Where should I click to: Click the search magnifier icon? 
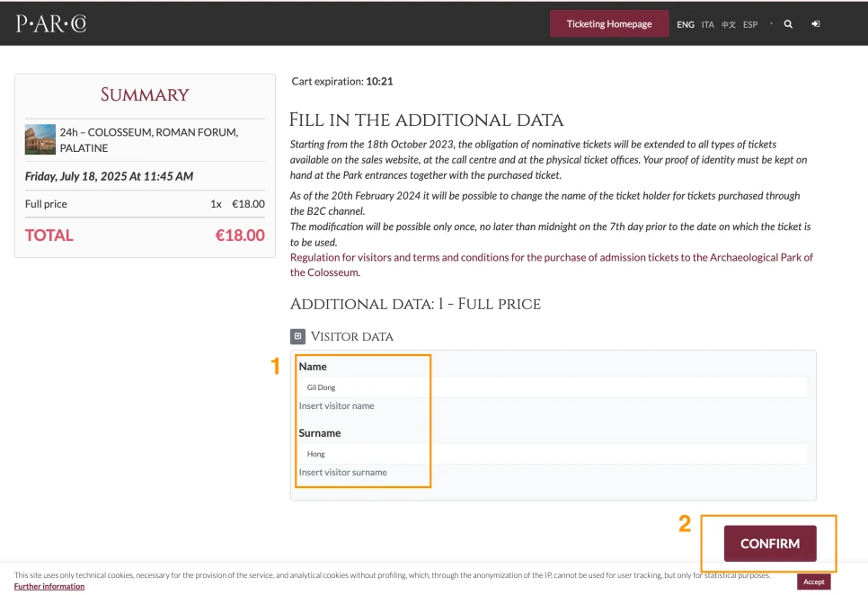pyautogui.click(x=788, y=24)
